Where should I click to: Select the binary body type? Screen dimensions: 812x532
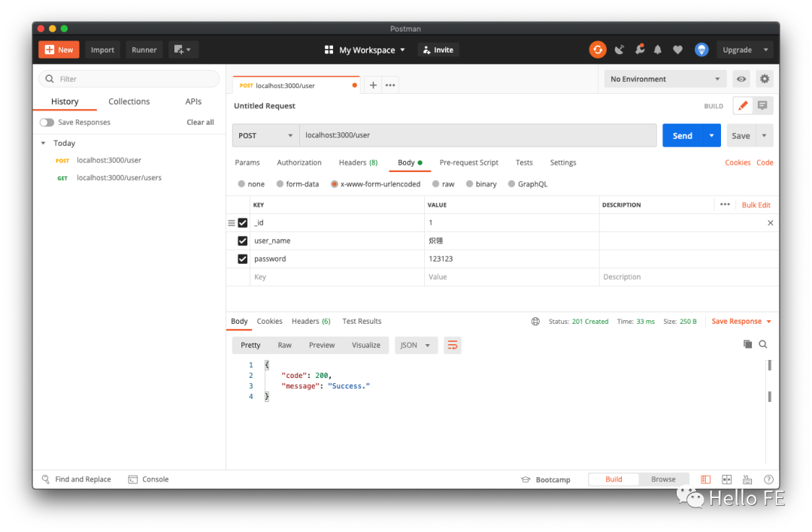(x=469, y=183)
